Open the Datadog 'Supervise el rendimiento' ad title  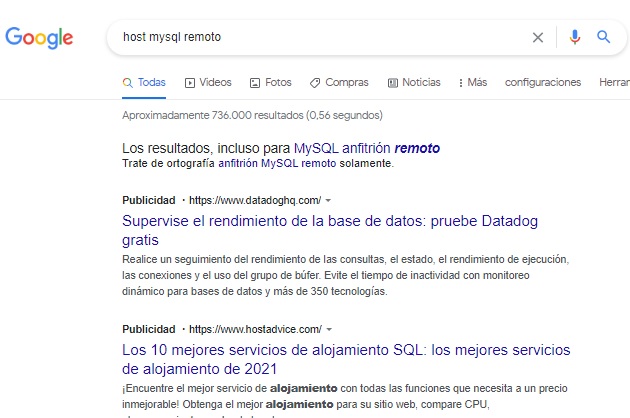click(330, 230)
